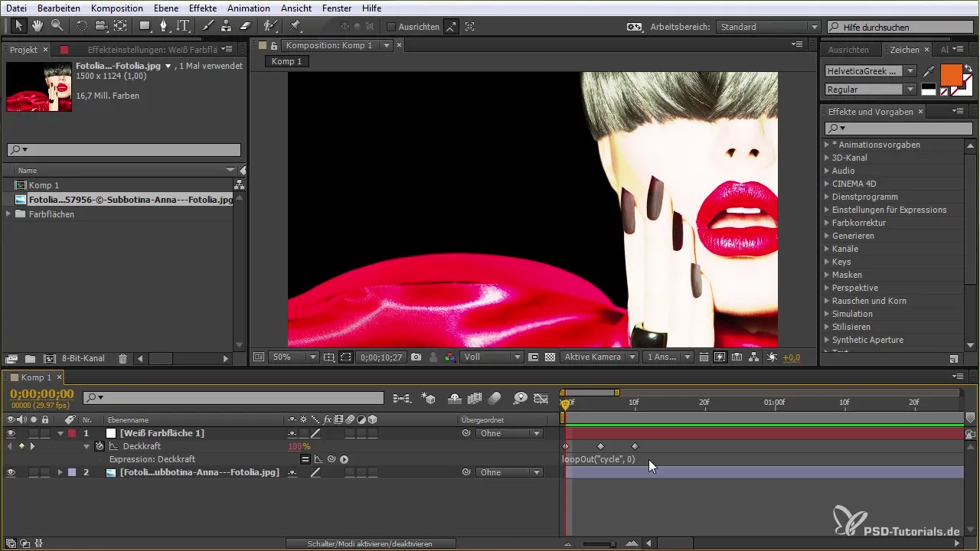The width and height of the screenshot is (980, 551).
Task: Toggle hide shy layers button in timeline
Action: (x=454, y=398)
